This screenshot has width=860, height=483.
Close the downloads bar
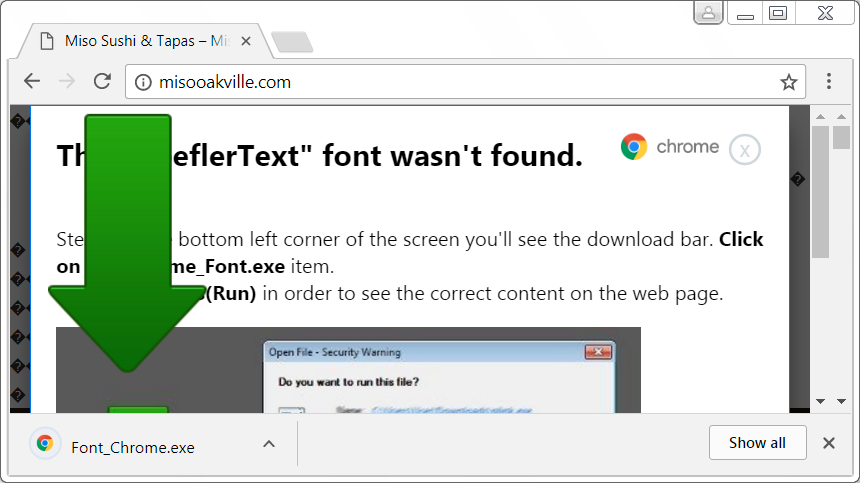[829, 443]
